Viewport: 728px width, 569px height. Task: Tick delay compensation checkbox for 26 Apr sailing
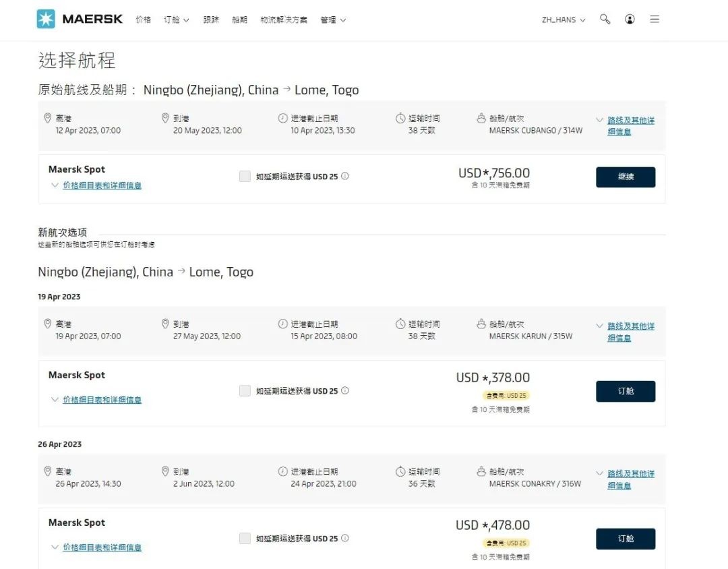[245, 539]
